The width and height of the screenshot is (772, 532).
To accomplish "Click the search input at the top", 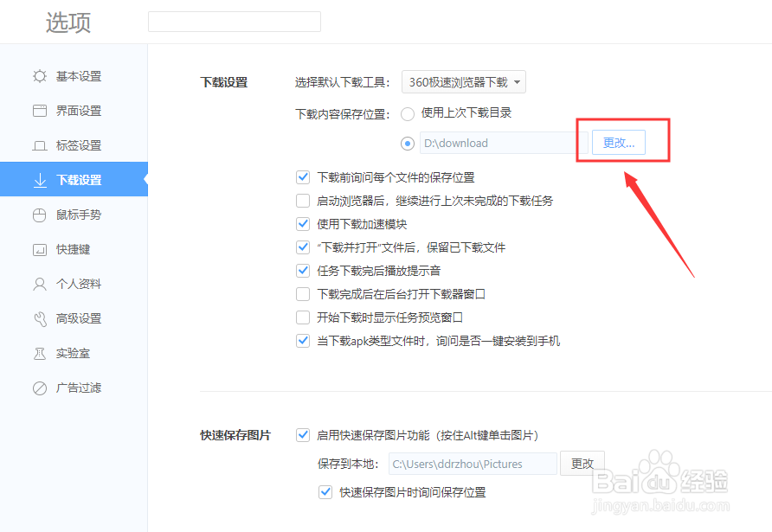I will click(234, 21).
